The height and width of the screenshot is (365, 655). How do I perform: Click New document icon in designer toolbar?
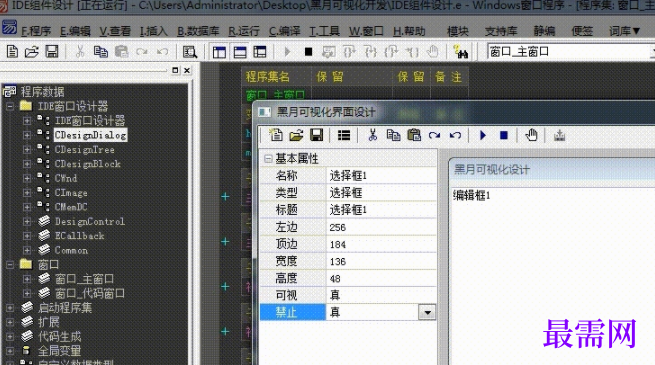point(276,135)
